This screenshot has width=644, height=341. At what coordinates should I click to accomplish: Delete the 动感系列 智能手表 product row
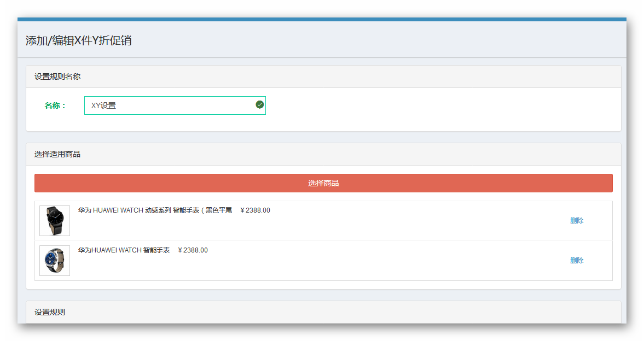click(577, 221)
